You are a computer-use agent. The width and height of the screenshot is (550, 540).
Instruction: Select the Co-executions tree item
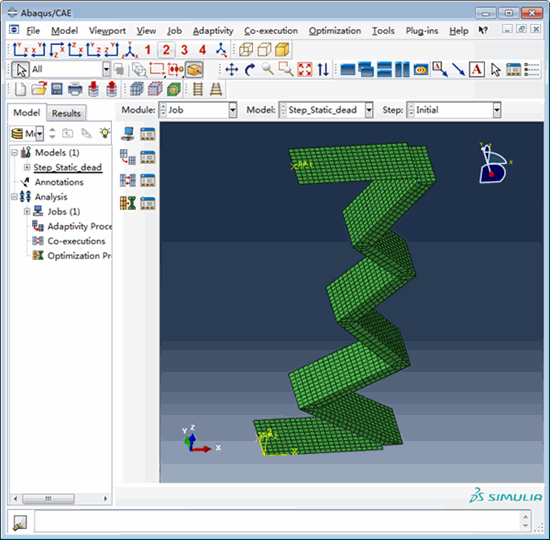[76, 241]
